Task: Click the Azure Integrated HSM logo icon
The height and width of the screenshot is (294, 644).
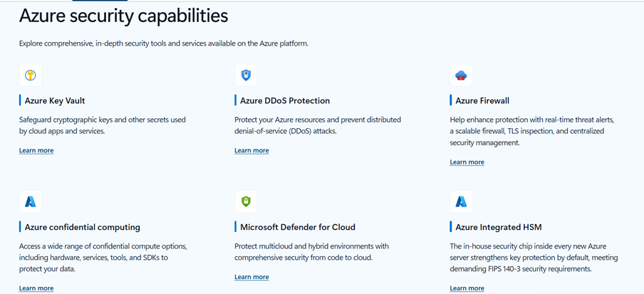Action: click(x=461, y=201)
